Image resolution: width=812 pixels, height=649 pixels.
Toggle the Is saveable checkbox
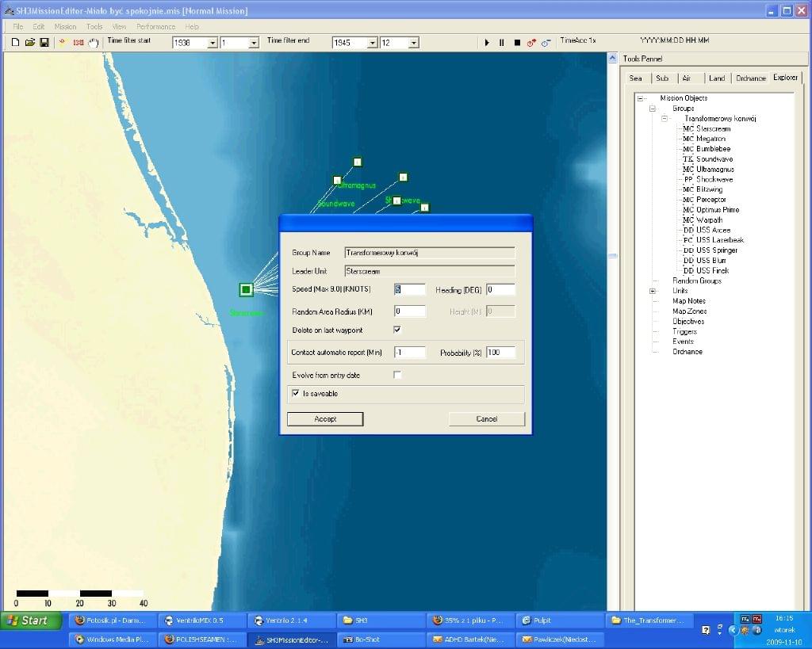point(296,393)
